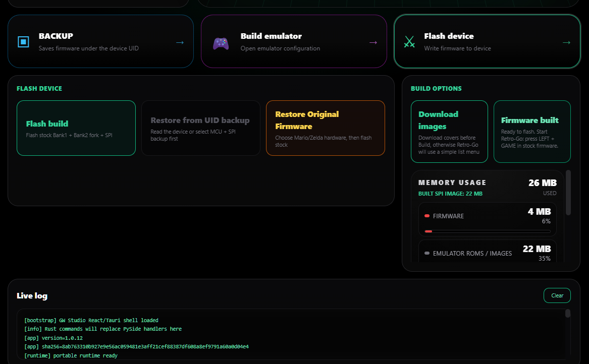Open the BACKUP card title
Screen dimensions: 589x364
click(56, 36)
